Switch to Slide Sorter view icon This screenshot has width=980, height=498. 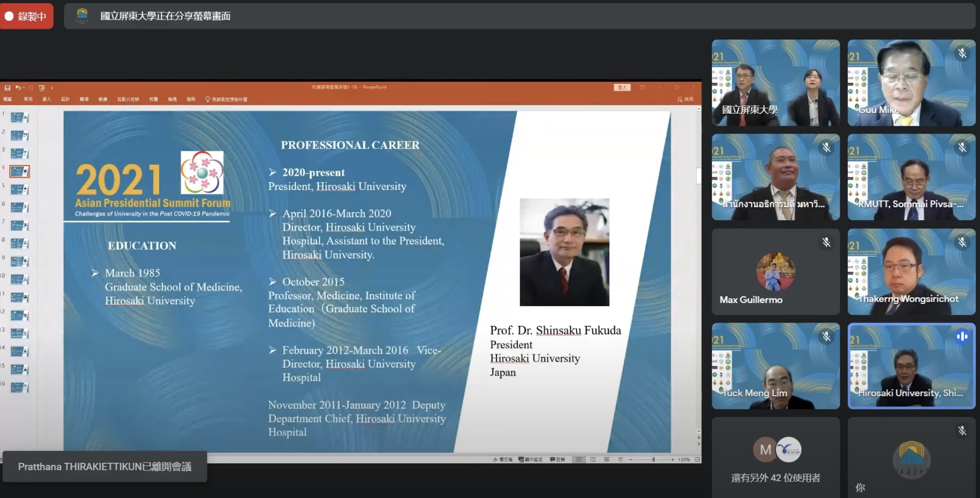click(x=593, y=460)
